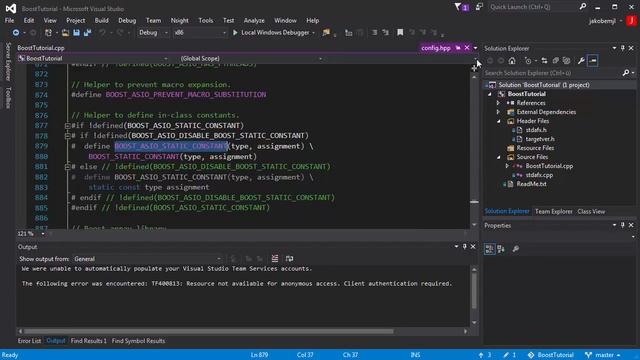Click Sync with Active Document icon
Image resolution: width=640 pixels, height=360 pixels.
coord(544,61)
